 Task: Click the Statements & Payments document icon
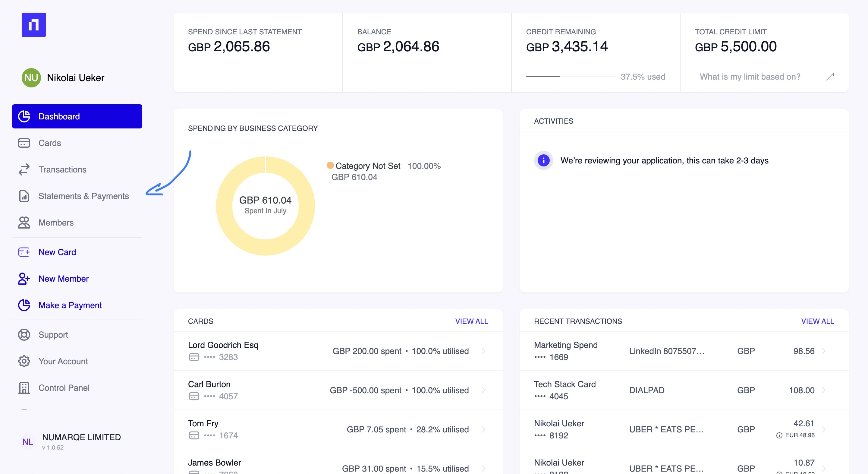(24, 196)
